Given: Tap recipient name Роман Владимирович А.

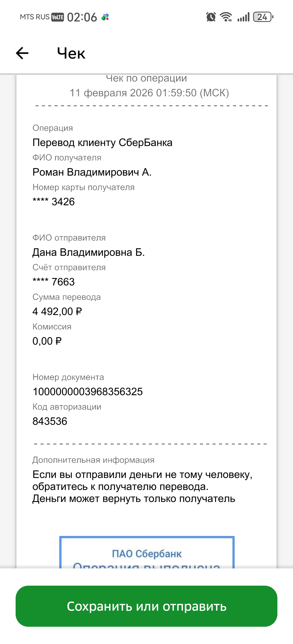Looking at the screenshot, I should coord(92,172).
